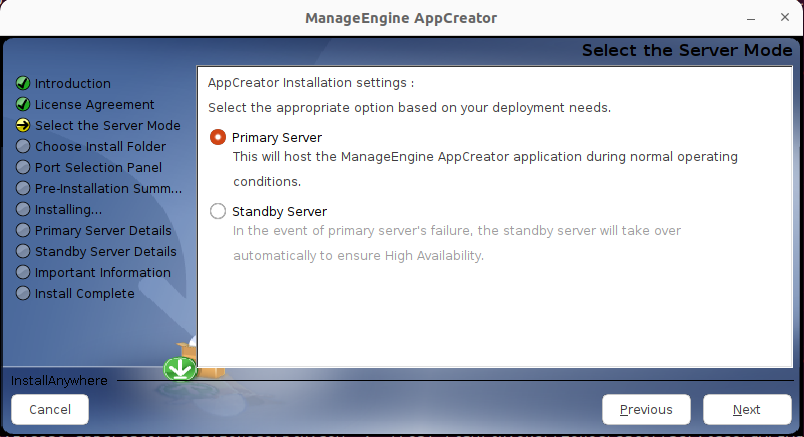Cancel the AppCreator installation
Screen dimensions: 804x437
(x=50, y=409)
